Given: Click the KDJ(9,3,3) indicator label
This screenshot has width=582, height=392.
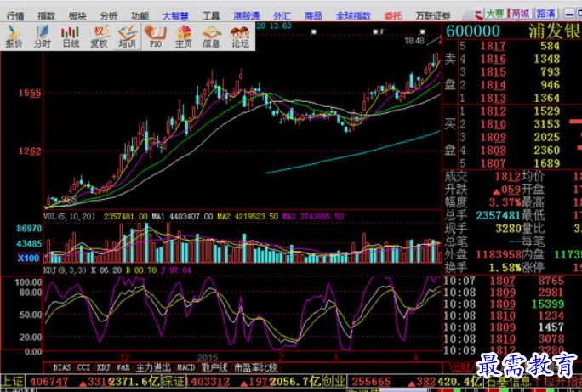Looking at the screenshot, I should 64,270.
